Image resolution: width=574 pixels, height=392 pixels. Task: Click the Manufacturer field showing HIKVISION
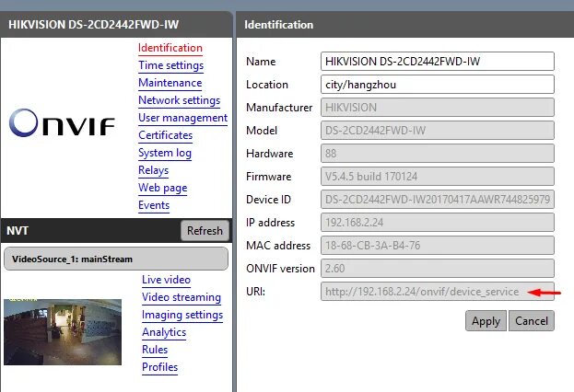click(438, 108)
